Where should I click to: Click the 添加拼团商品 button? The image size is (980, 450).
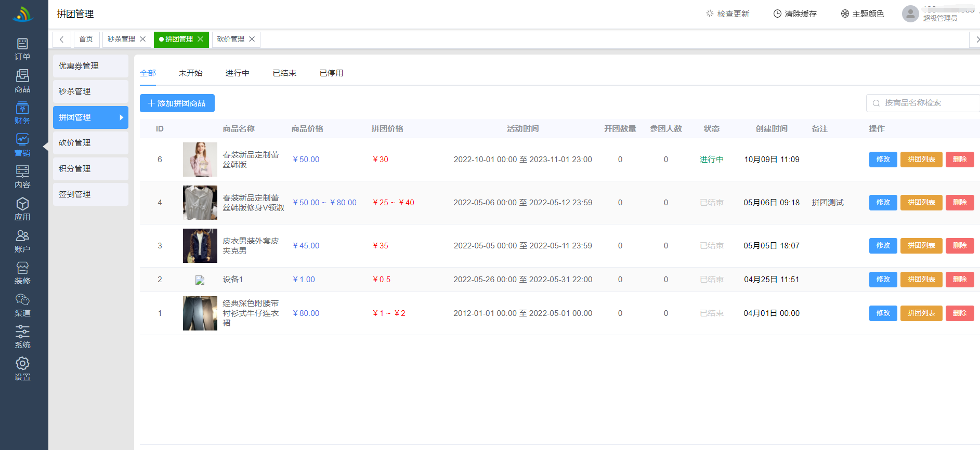(x=177, y=103)
